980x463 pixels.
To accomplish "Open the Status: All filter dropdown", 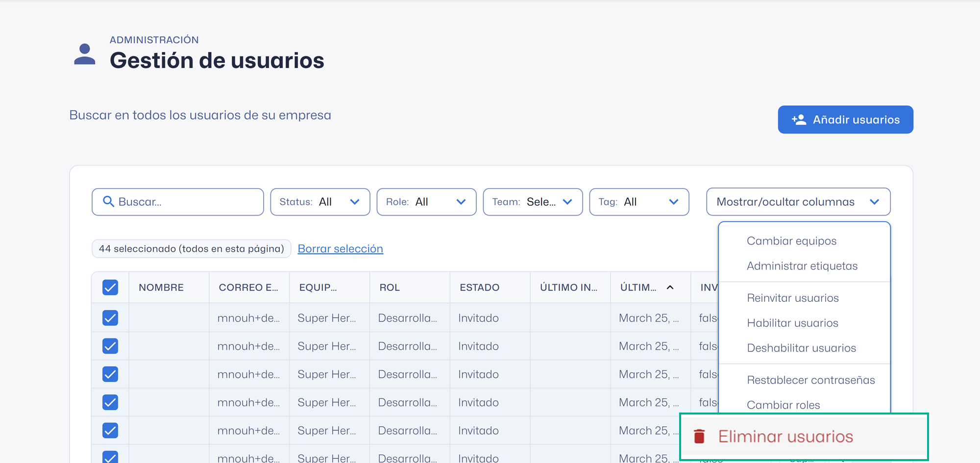I will tap(320, 202).
